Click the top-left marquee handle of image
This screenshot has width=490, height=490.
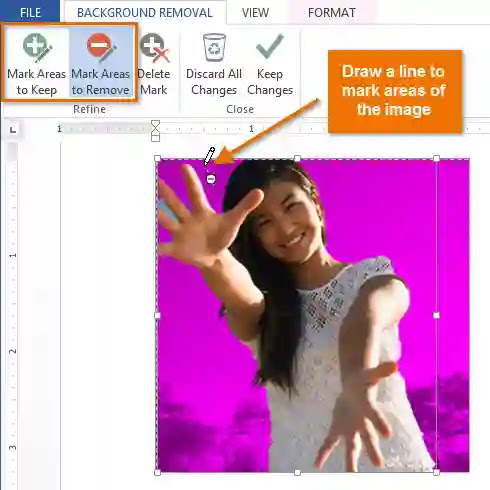coord(158,158)
